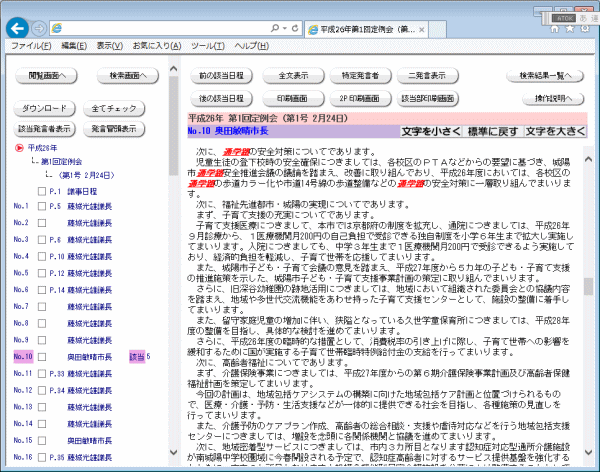
Task: Click the 全てチェック button
Action: (114, 108)
